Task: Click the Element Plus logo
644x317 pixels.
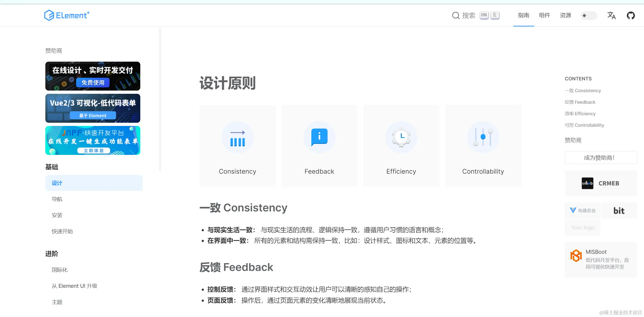Action: coord(67,15)
